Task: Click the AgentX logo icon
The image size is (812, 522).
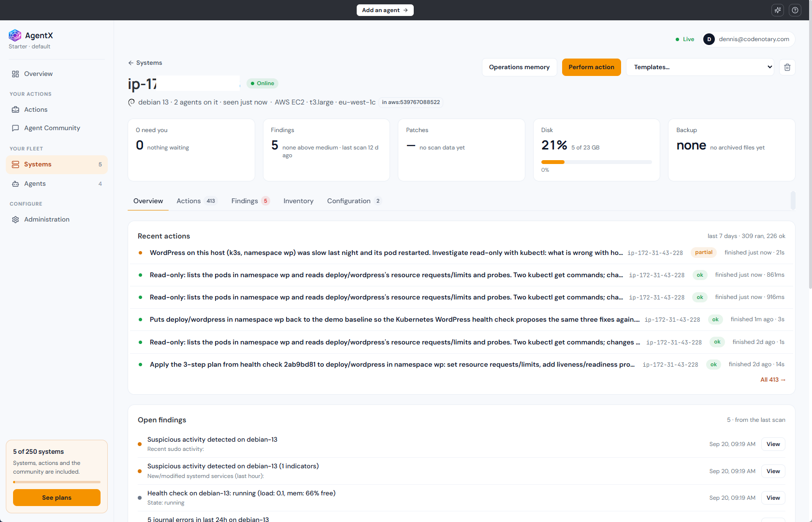Action: click(x=15, y=35)
